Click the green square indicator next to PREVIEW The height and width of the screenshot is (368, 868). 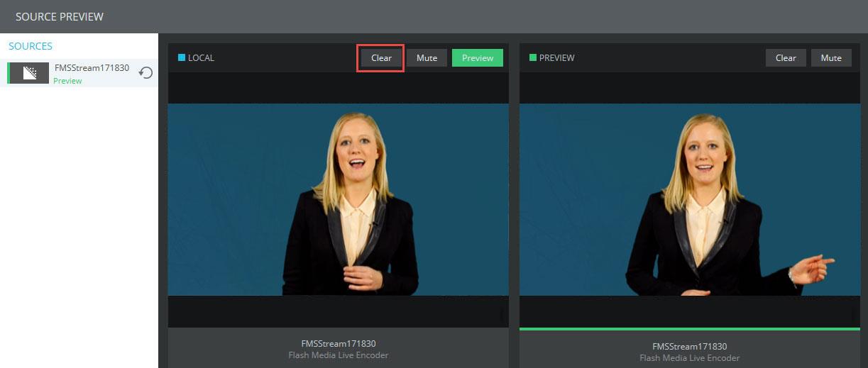pyautogui.click(x=533, y=58)
